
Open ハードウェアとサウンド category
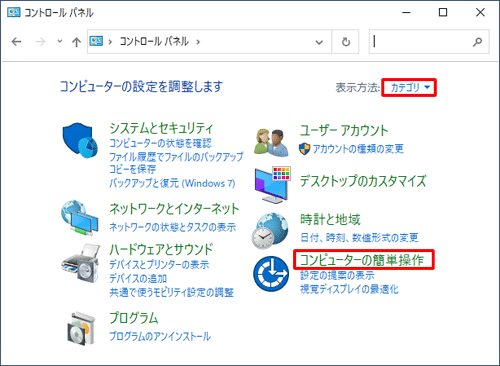point(161,249)
